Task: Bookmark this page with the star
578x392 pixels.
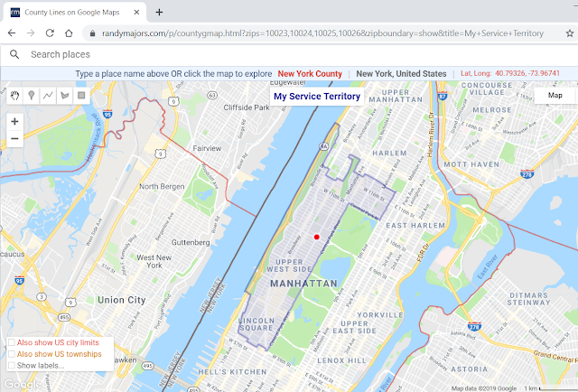Action: (570, 33)
